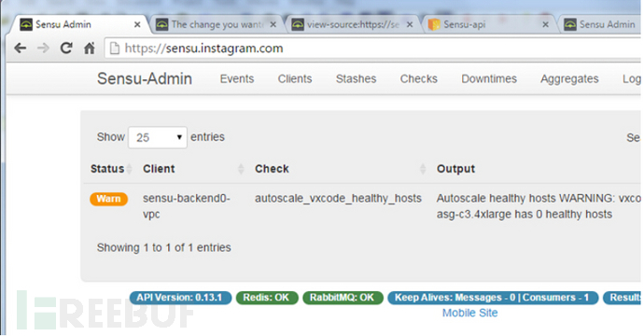Viewport: 644px width, 336px height.
Task: Switch to 'The change you want' tab
Action: 217,24
